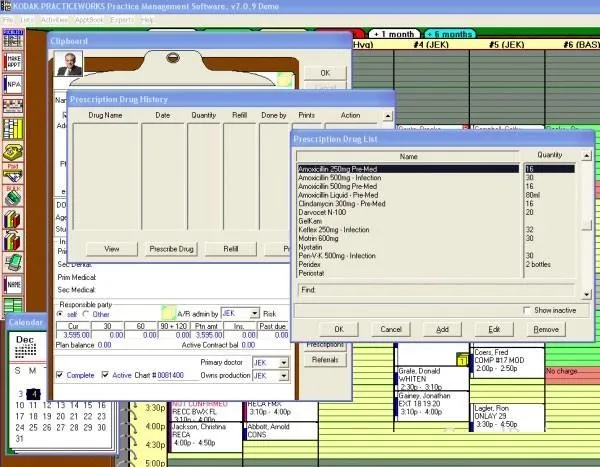
Task: Click the month grid icon under Dec
Action: point(26,350)
